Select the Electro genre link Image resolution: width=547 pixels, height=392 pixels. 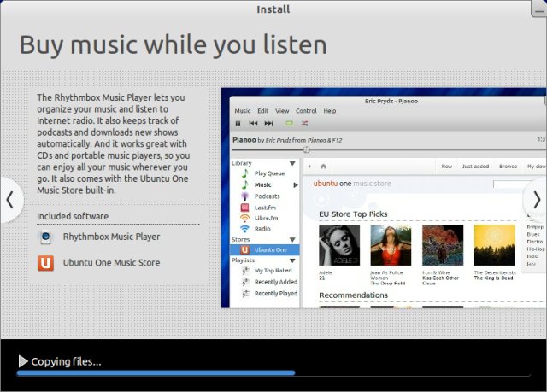click(x=534, y=242)
